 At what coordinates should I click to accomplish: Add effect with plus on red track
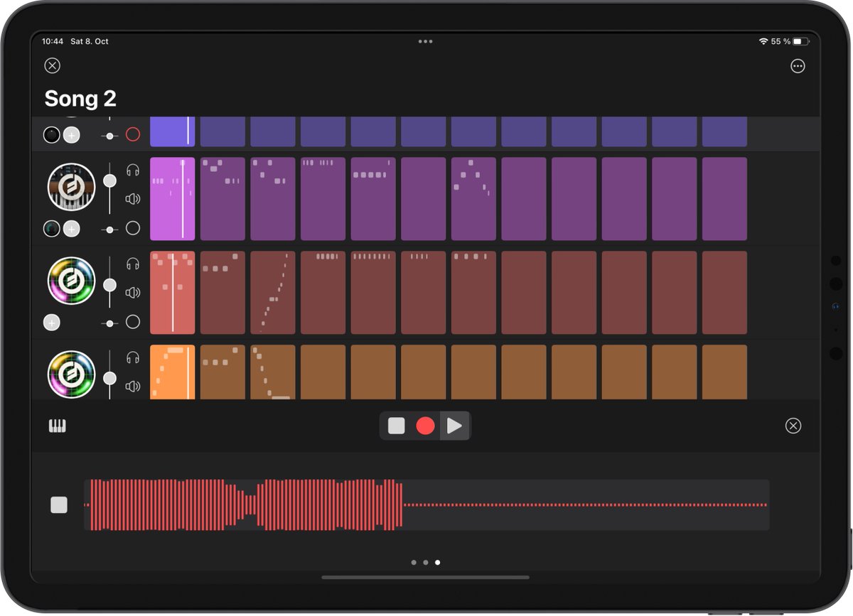pos(51,323)
